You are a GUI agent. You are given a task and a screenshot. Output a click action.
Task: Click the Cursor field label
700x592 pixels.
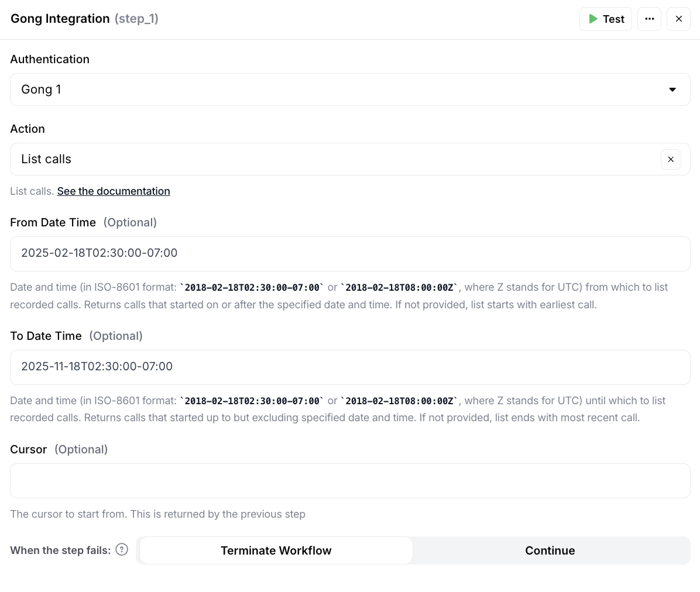point(28,449)
